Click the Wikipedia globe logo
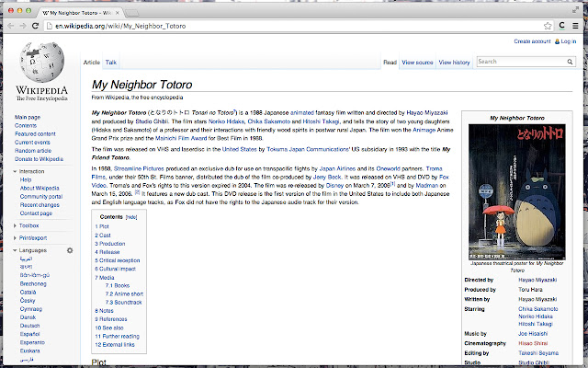The width and height of the screenshot is (588, 368). [x=42, y=62]
